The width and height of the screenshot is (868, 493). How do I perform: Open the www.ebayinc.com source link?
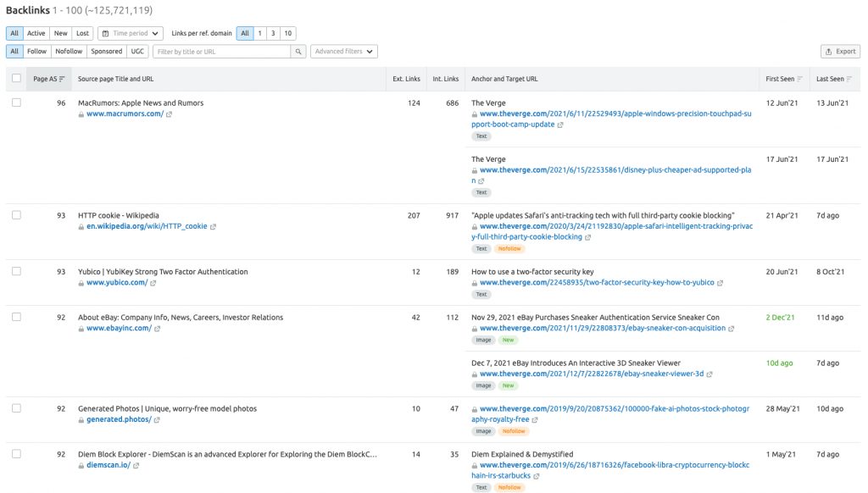119,329
